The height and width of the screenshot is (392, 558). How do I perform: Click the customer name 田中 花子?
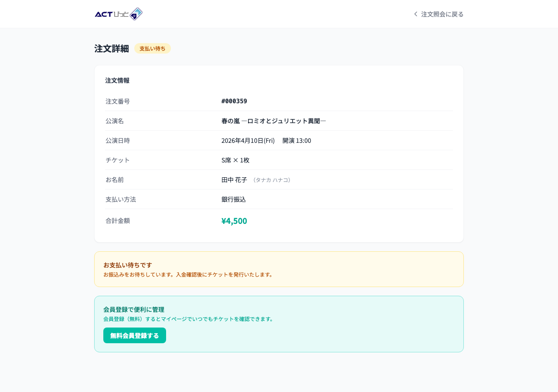pyautogui.click(x=234, y=179)
